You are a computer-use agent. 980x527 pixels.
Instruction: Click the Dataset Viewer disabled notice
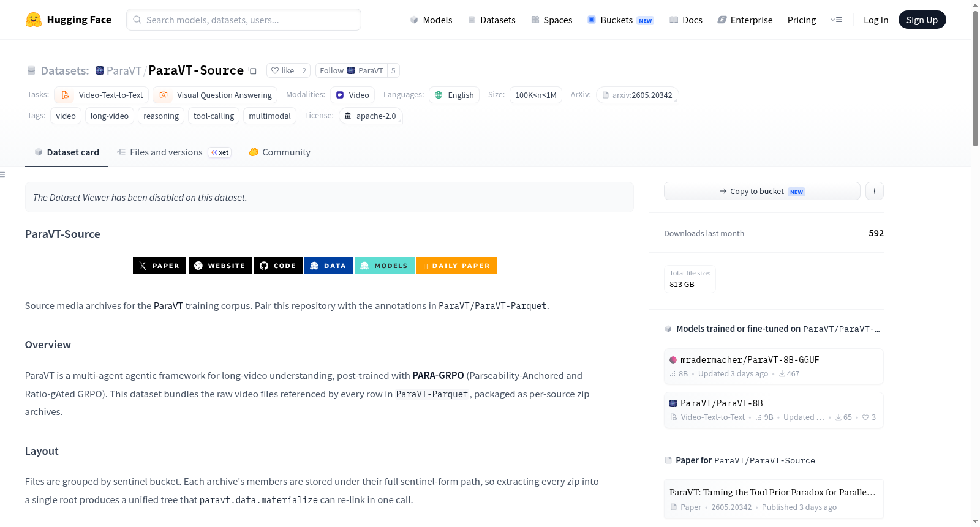click(330, 197)
